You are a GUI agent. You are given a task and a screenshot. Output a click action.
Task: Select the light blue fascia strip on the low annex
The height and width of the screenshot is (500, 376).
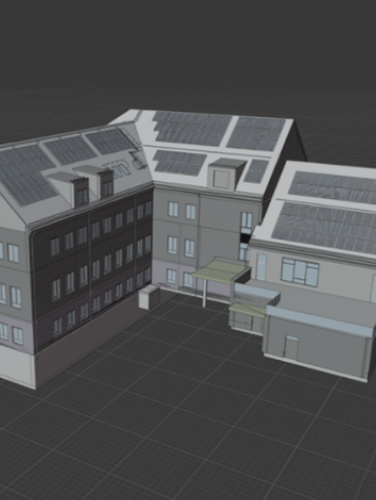pyautogui.click(x=319, y=320)
